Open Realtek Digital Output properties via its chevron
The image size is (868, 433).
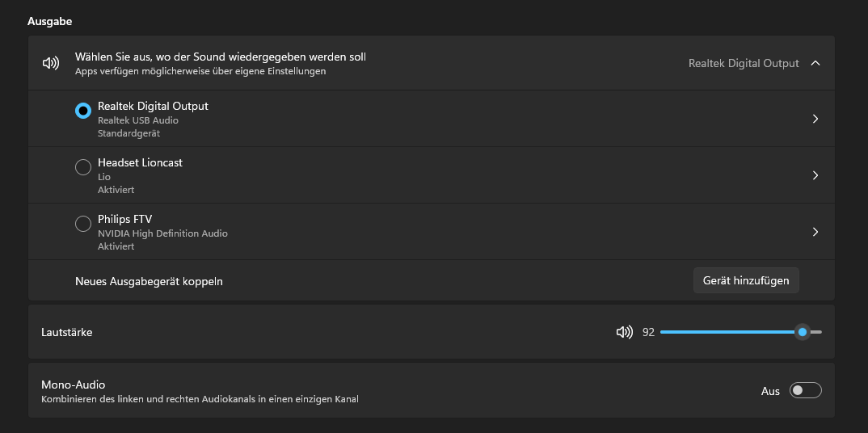point(815,119)
